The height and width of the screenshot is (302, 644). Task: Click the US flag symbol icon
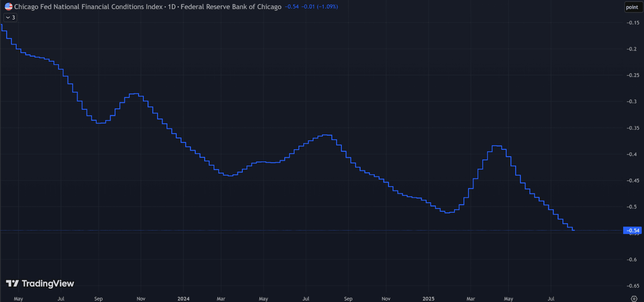[9, 6]
